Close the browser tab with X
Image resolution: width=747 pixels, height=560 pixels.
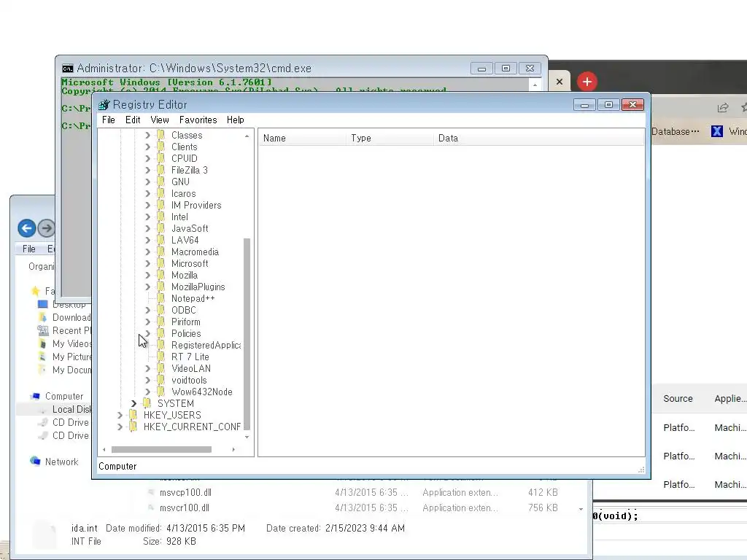[560, 82]
